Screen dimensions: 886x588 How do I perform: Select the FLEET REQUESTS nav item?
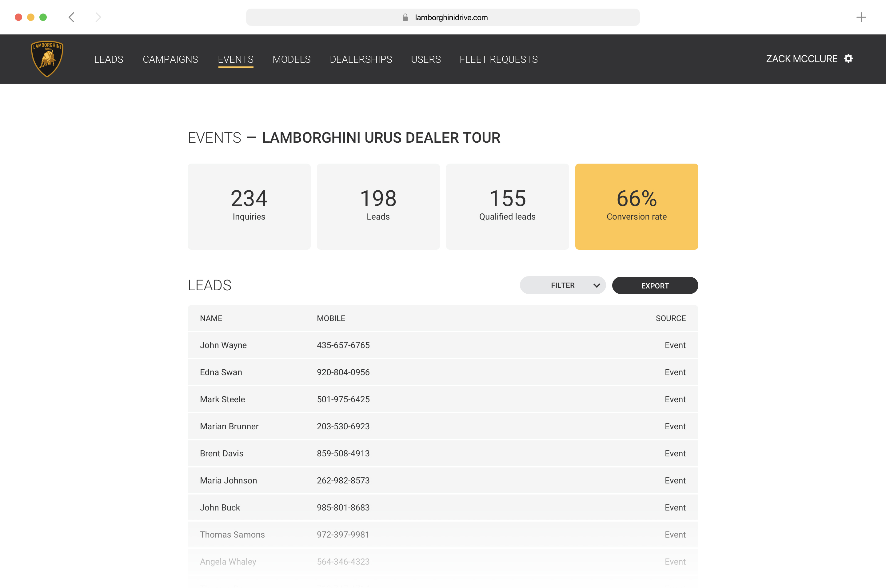click(498, 59)
